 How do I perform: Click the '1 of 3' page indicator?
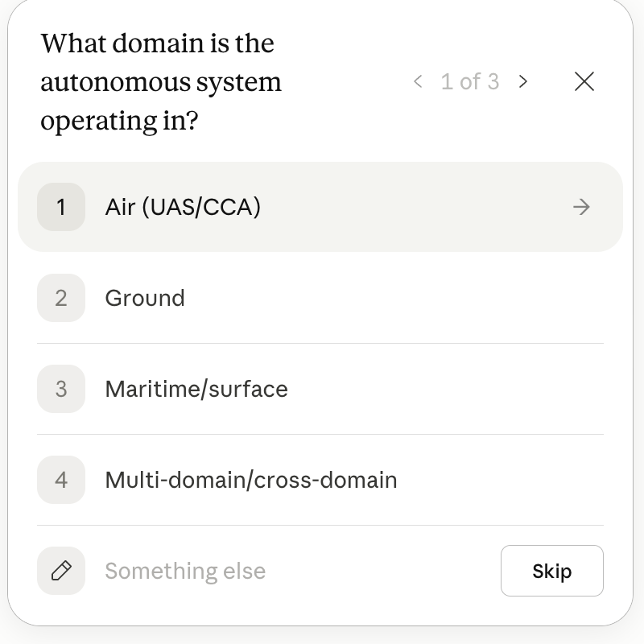[x=470, y=81]
